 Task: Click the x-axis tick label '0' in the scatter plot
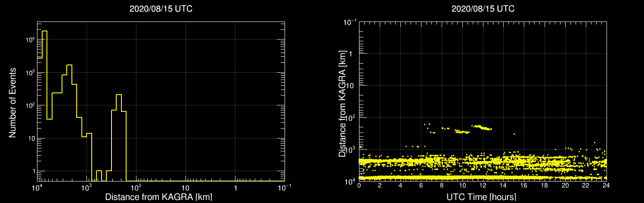tap(359, 185)
